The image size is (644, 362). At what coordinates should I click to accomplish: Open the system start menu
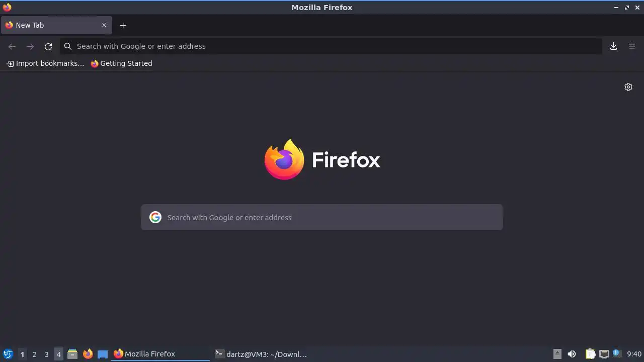click(x=8, y=354)
